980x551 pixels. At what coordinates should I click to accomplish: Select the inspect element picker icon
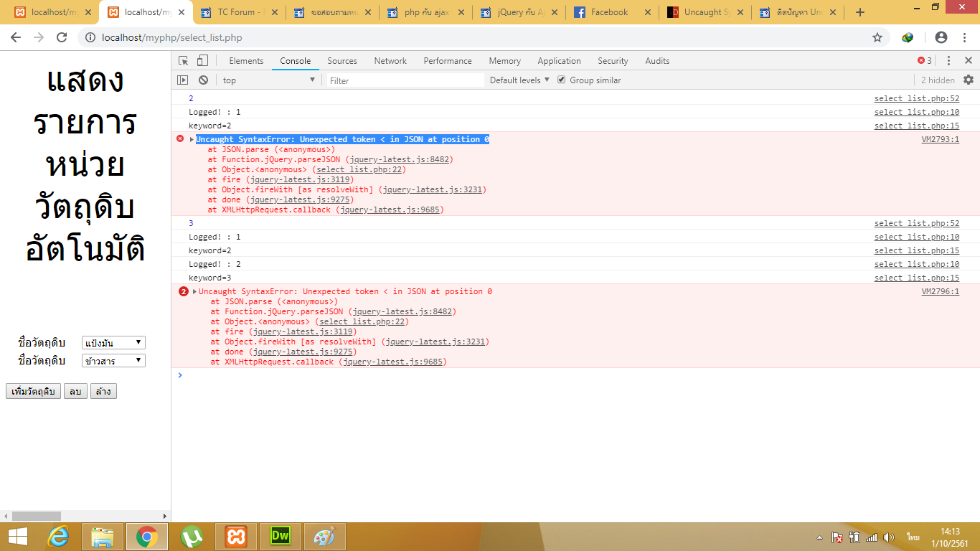tap(184, 61)
